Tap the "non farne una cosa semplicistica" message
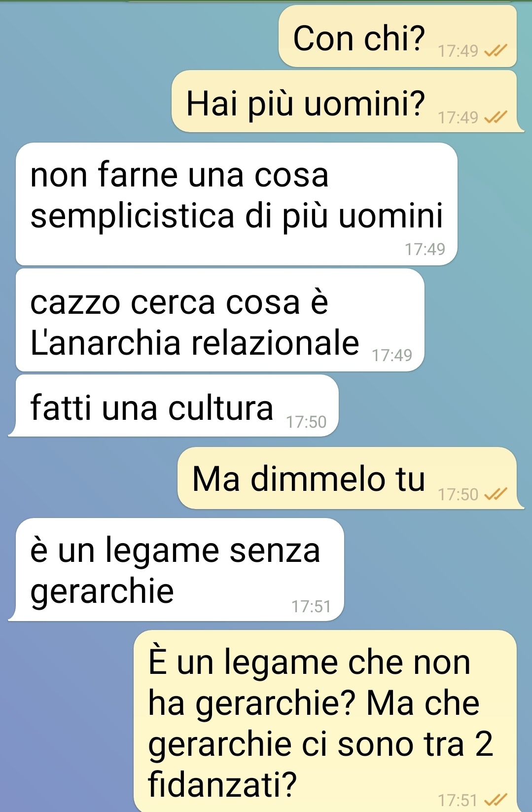Image resolution: width=532 pixels, height=812 pixels. [237, 204]
